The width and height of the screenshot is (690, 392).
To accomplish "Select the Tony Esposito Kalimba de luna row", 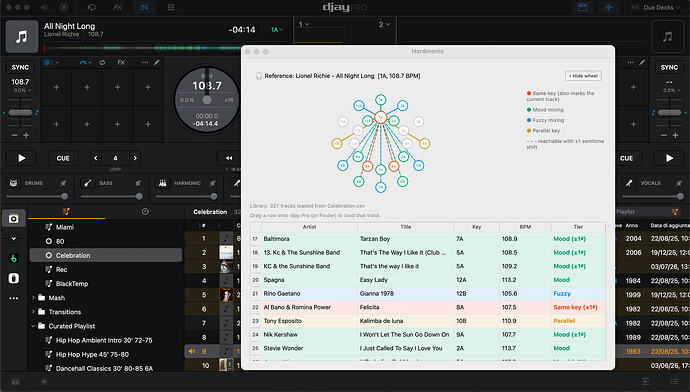I will click(x=428, y=321).
